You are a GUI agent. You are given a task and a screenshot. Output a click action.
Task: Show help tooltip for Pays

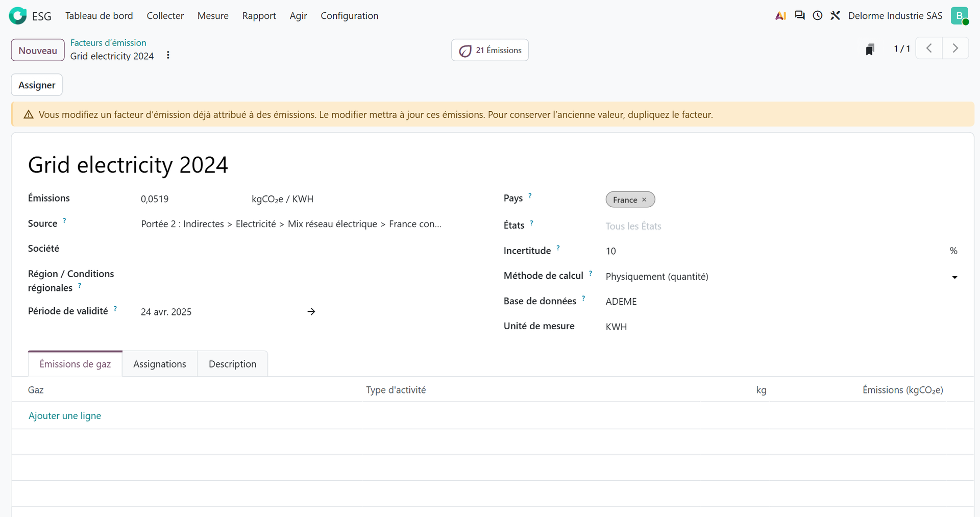pyautogui.click(x=530, y=195)
